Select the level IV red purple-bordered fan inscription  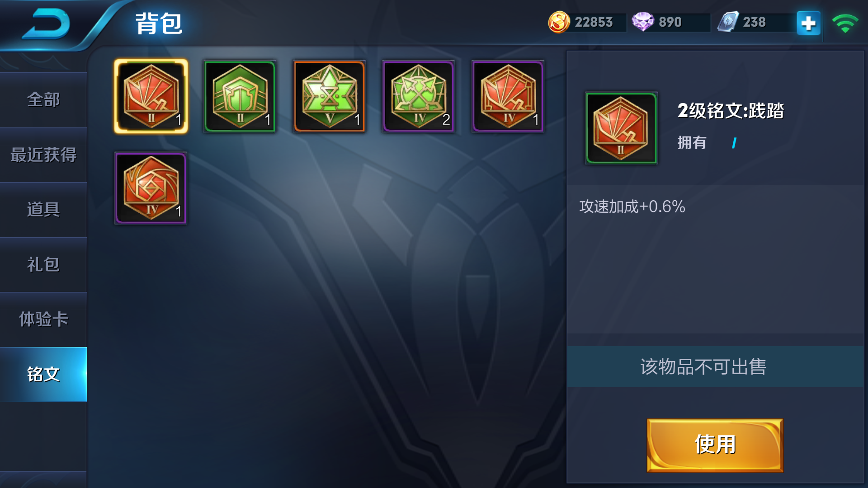click(x=508, y=96)
